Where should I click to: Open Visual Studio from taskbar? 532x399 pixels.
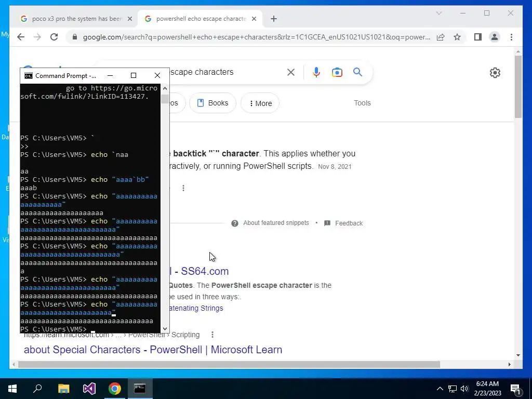click(89, 389)
